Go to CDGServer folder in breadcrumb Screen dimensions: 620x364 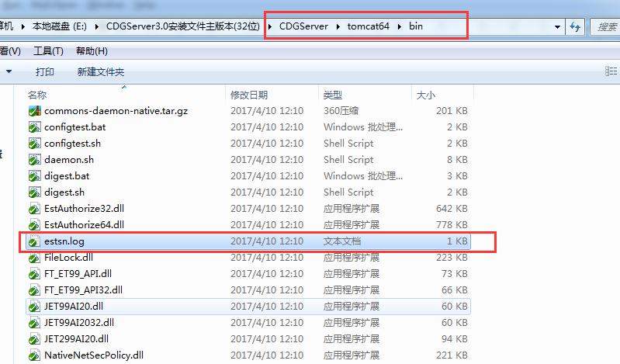click(x=303, y=27)
